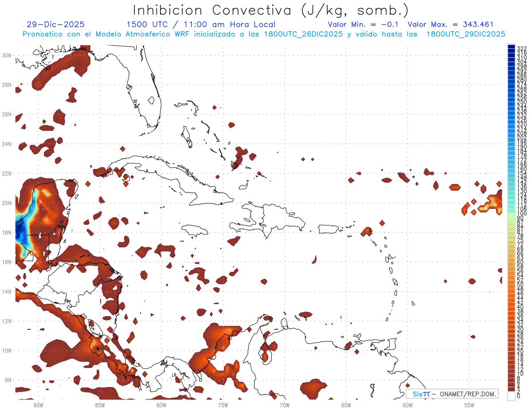Viewport: 532px width, 411px height.
Task: Click the 'Valor Max. = 343.461' text
Action: point(450,25)
